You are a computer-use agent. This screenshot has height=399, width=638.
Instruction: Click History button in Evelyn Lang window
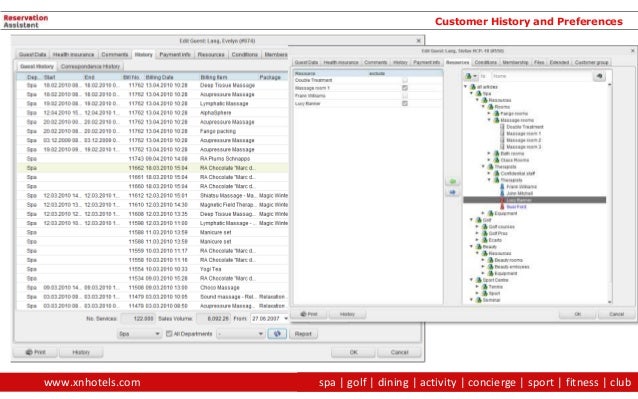coord(81,352)
